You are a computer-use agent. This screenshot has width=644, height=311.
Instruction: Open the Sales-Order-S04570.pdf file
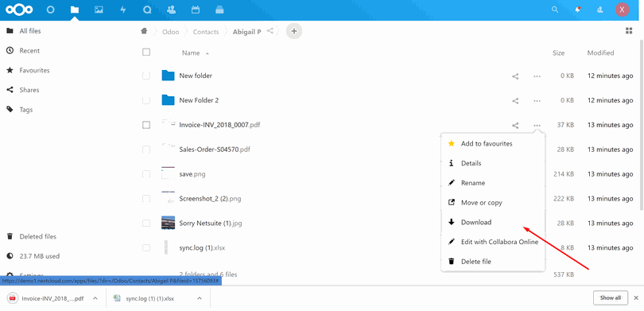tap(215, 150)
